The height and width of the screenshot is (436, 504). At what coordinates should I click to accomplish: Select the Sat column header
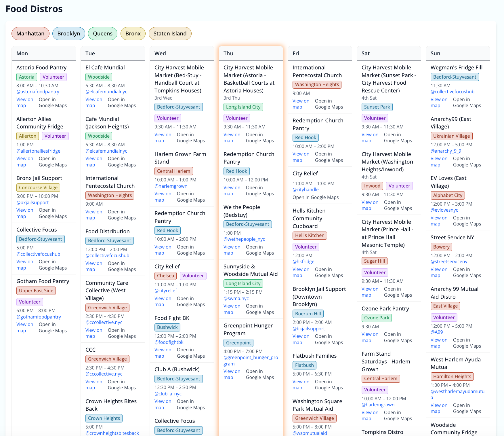coord(389,53)
